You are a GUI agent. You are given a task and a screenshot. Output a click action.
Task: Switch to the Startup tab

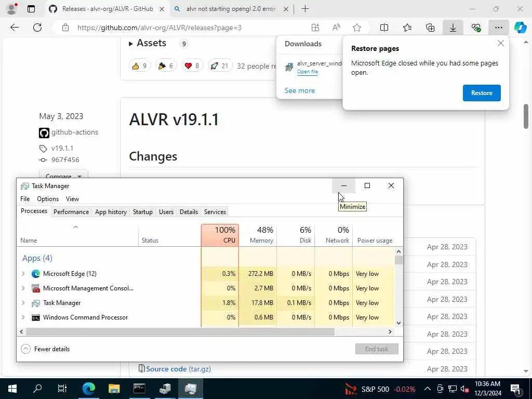[142, 212]
